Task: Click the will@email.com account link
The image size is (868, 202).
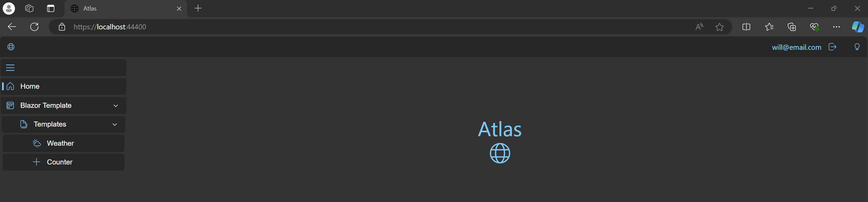Action: (x=796, y=47)
